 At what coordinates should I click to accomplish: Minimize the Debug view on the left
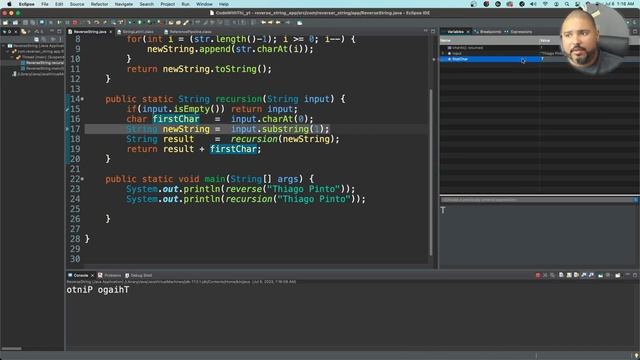pos(52,31)
